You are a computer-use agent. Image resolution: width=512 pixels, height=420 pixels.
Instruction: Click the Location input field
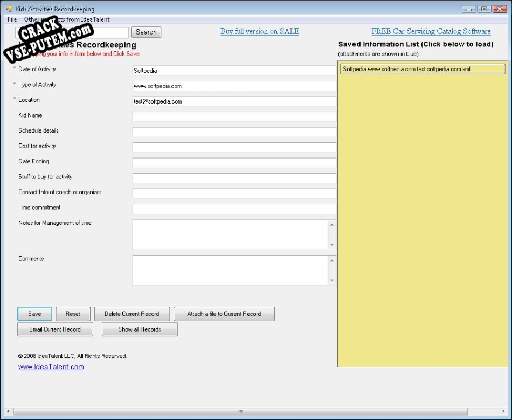click(x=234, y=101)
